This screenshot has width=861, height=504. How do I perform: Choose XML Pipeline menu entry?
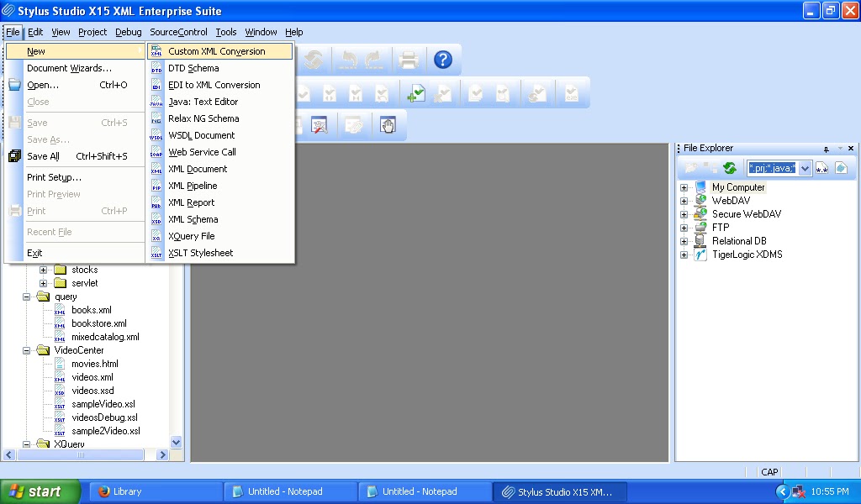[x=220, y=186]
